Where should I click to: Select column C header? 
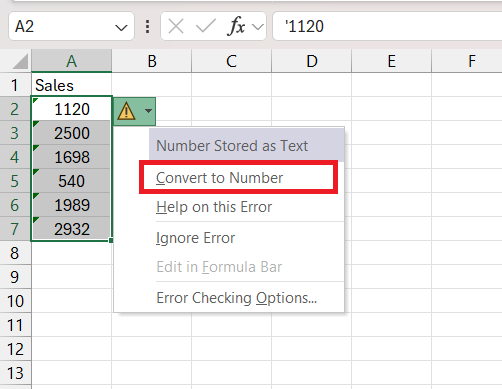pos(232,61)
